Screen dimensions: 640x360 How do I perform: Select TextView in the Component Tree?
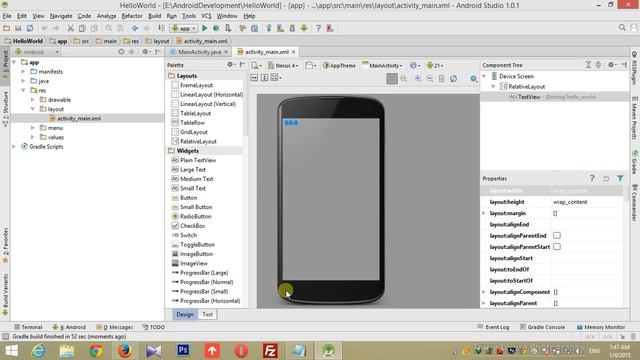529,97
